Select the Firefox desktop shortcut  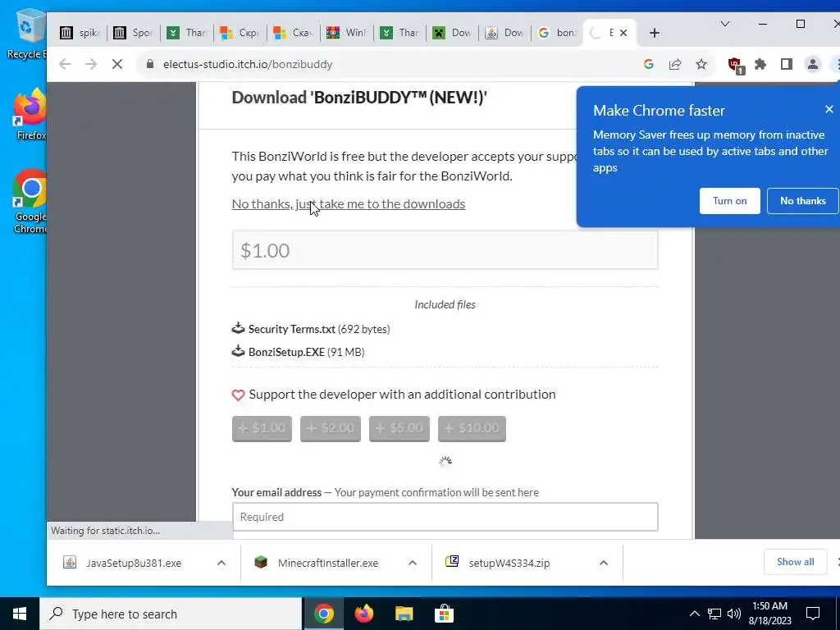pyautogui.click(x=30, y=114)
